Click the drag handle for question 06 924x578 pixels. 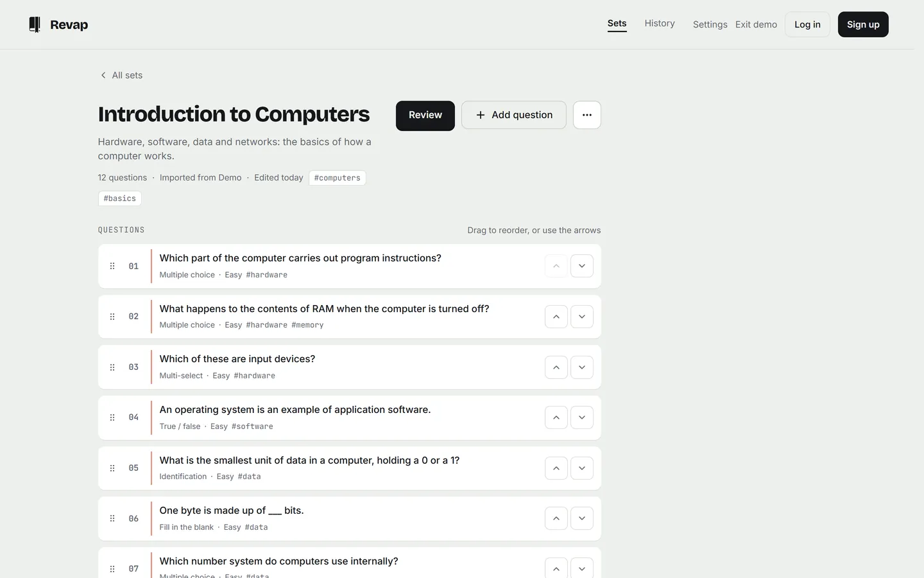coord(112,518)
